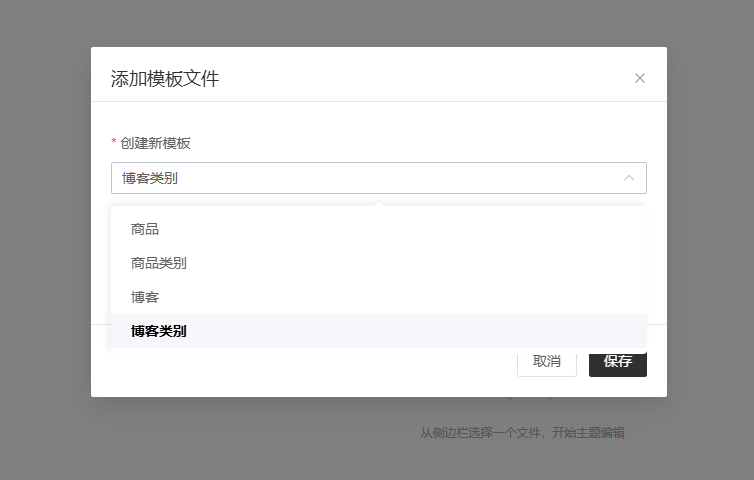Click the red required asterisk
The height and width of the screenshot is (480, 754).
point(114,143)
